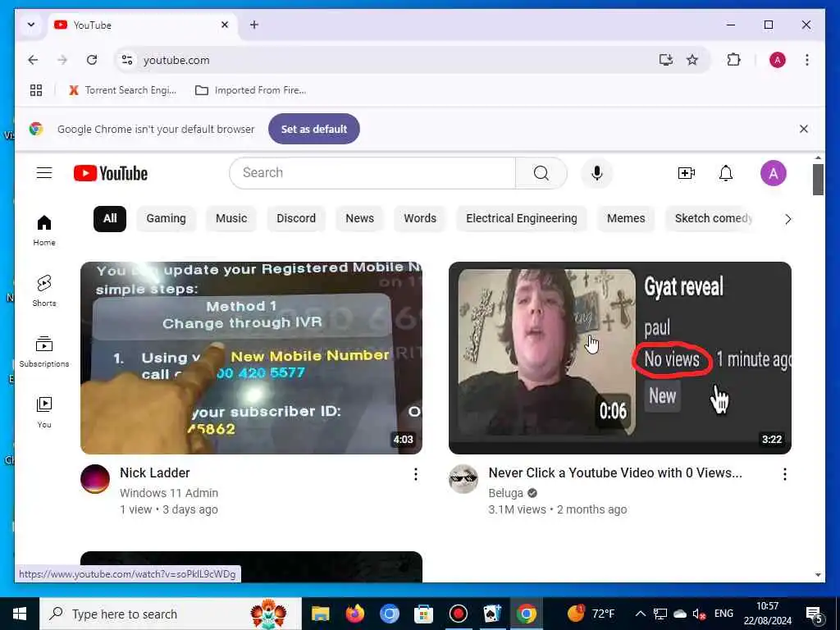The image size is (840, 630).
Task: Click the address bar showing youtube.com
Action: 396,60
